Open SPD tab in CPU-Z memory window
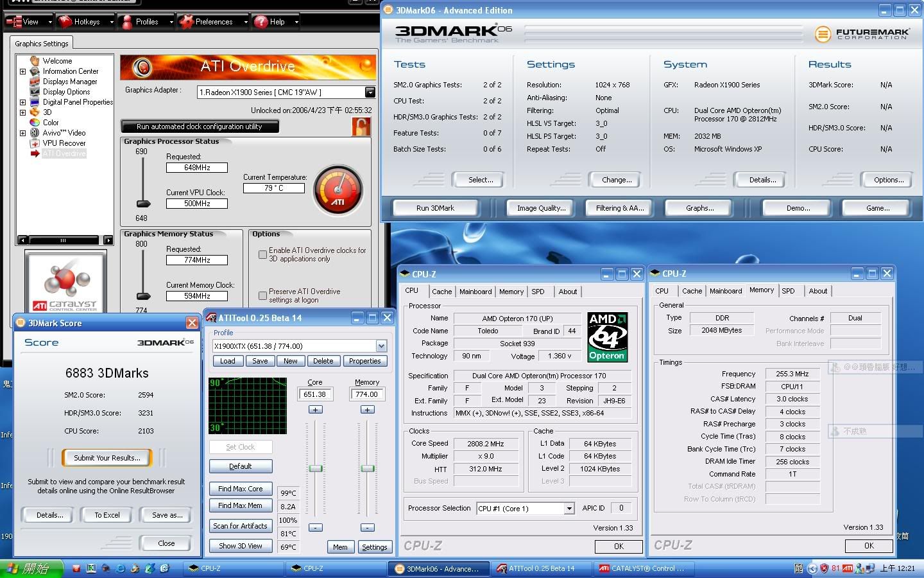Image resolution: width=924 pixels, height=578 pixels. pyautogui.click(x=788, y=291)
